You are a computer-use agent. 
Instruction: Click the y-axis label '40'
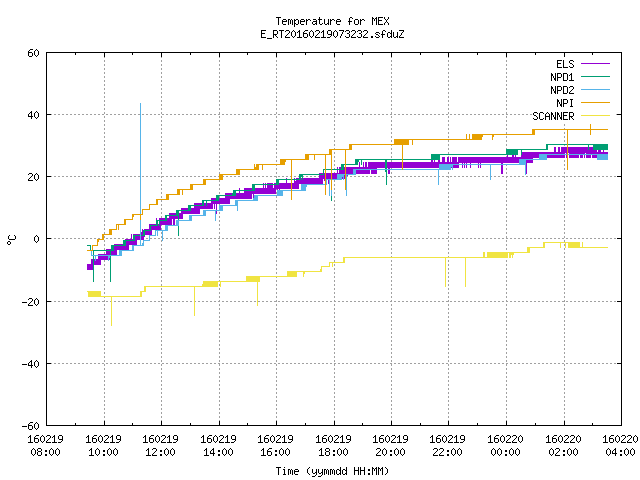33,115
